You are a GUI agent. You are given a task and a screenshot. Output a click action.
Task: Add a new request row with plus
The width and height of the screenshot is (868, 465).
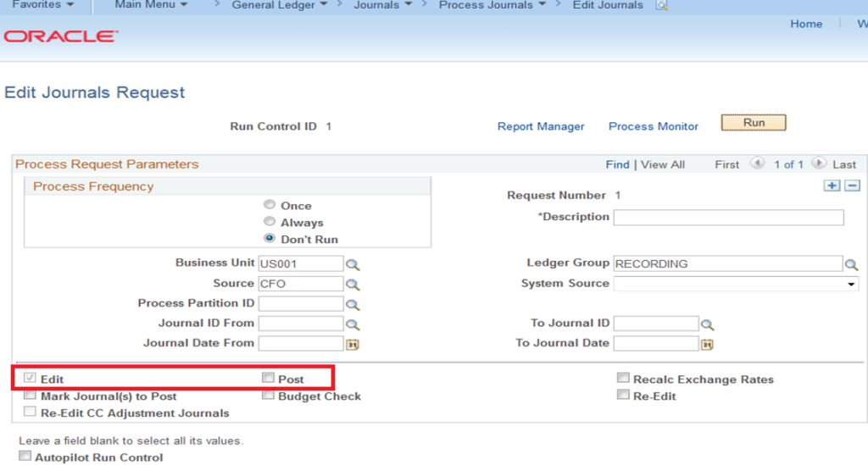[x=832, y=185]
